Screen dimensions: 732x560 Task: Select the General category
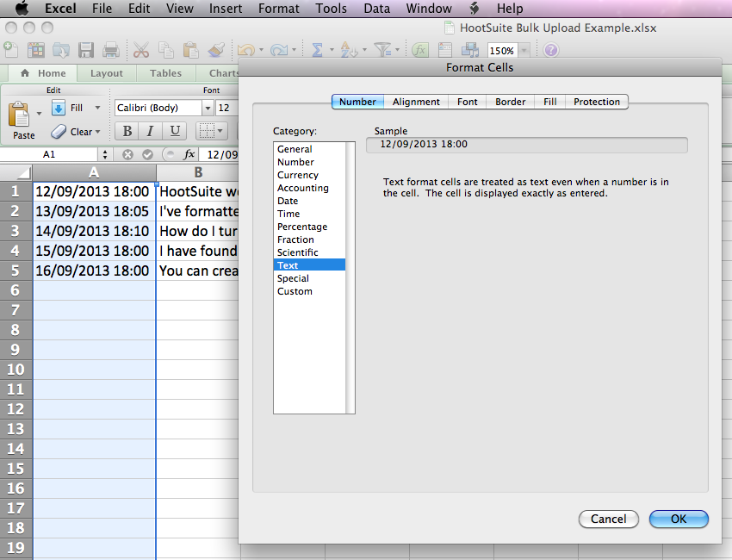[309, 149]
